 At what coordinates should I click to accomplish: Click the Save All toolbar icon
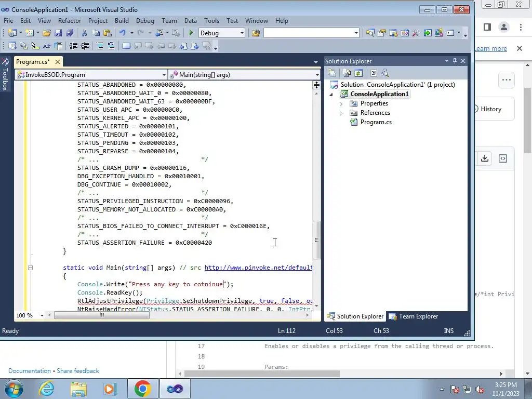[x=70, y=33]
